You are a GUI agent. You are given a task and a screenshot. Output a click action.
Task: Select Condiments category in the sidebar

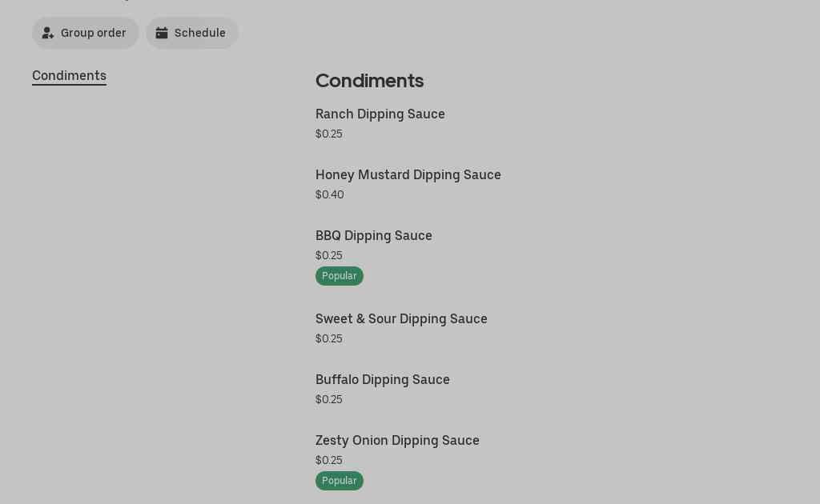point(69,76)
